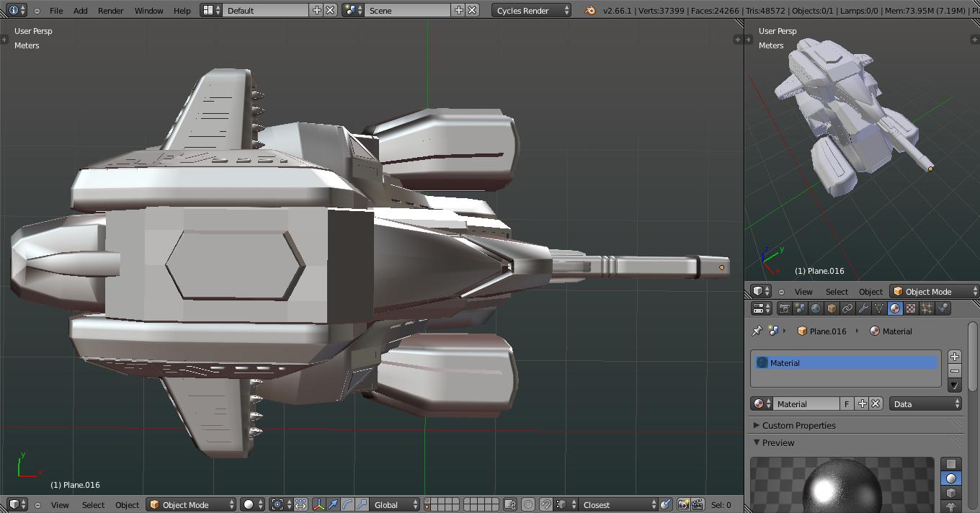The image size is (980, 513).
Task: Click the OpenGL render image camera icon
Action: click(682, 505)
